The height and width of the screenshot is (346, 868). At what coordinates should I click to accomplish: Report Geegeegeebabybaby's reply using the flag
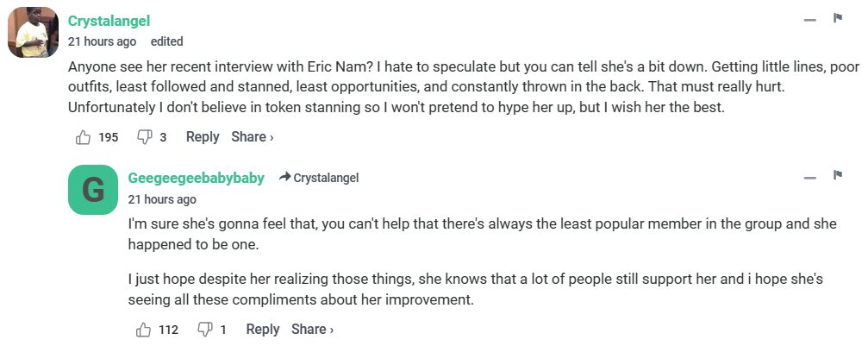coord(837,176)
